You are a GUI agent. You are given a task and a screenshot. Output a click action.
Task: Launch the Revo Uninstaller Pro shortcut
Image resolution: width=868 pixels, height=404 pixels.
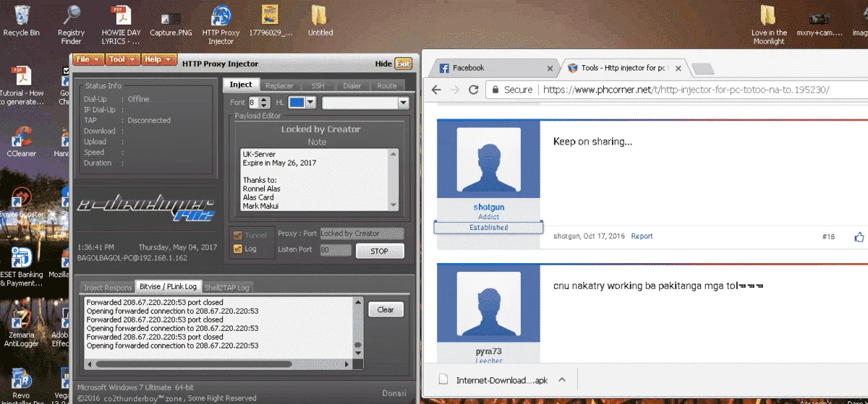(22, 384)
